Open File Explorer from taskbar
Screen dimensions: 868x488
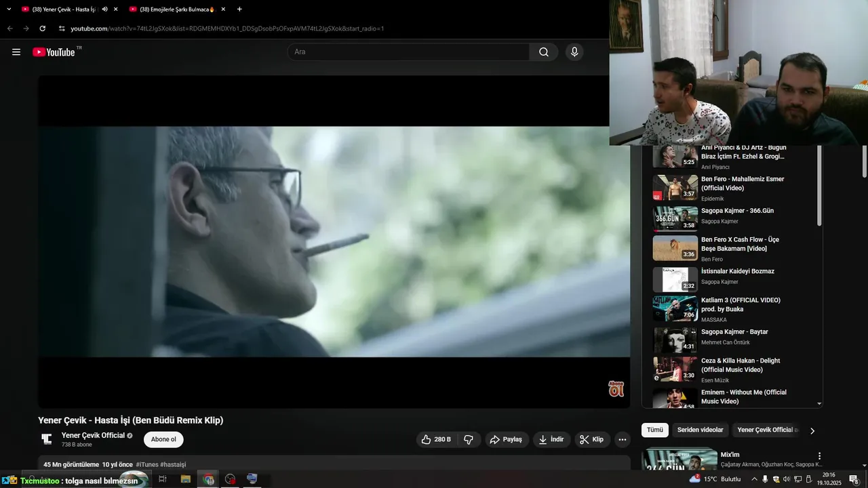tap(186, 479)
